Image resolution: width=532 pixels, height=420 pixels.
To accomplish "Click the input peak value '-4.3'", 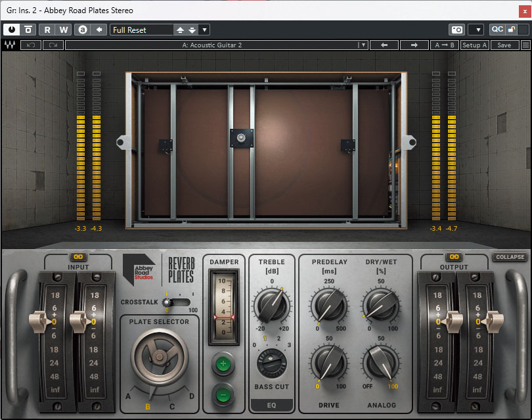I will coord(96,229).
